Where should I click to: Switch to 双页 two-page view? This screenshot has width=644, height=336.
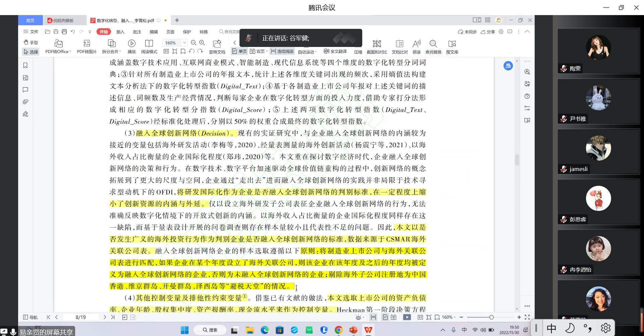coord(258,51)
